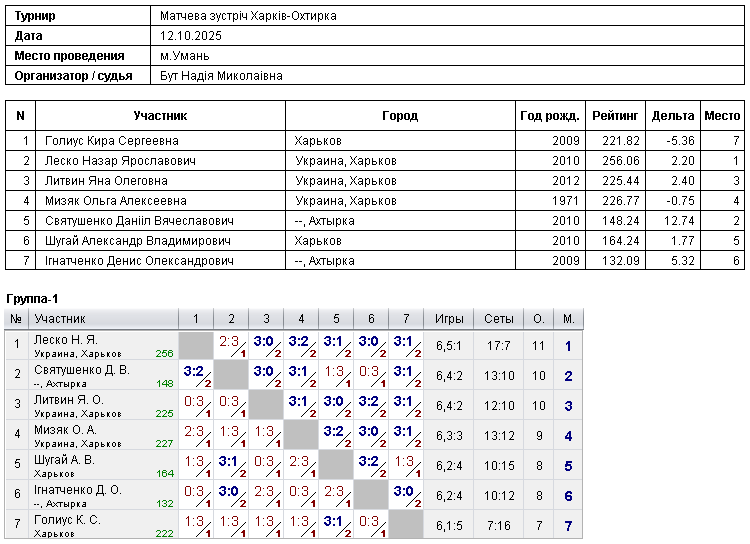Click participant Голиус Кира Сергеевна

[x=111, y=141]
